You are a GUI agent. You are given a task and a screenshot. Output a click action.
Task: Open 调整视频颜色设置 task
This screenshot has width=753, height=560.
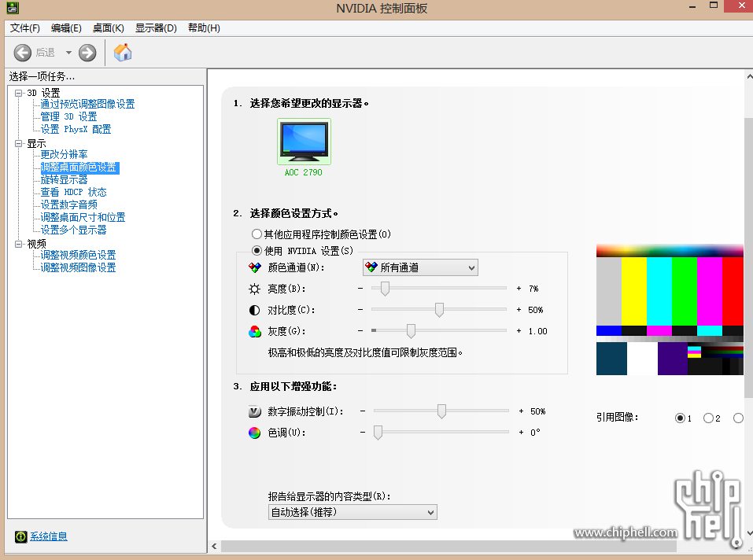pyautogui.click(x=78, y=255)
